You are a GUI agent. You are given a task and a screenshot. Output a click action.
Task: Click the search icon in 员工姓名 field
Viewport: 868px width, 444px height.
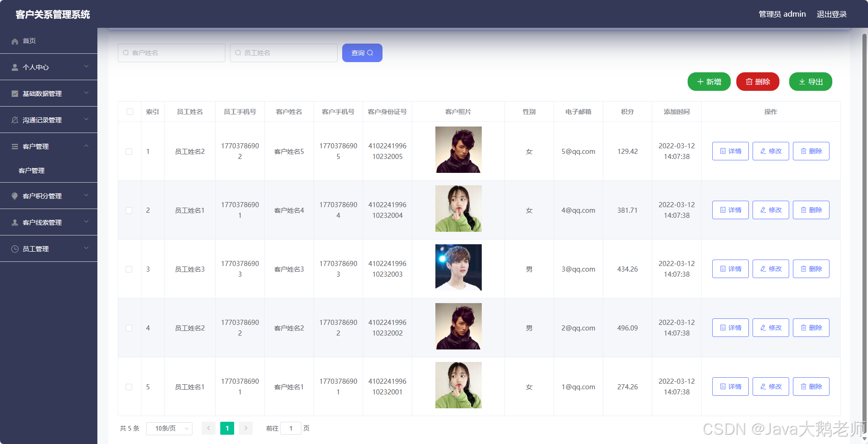[x=238, y=53]
